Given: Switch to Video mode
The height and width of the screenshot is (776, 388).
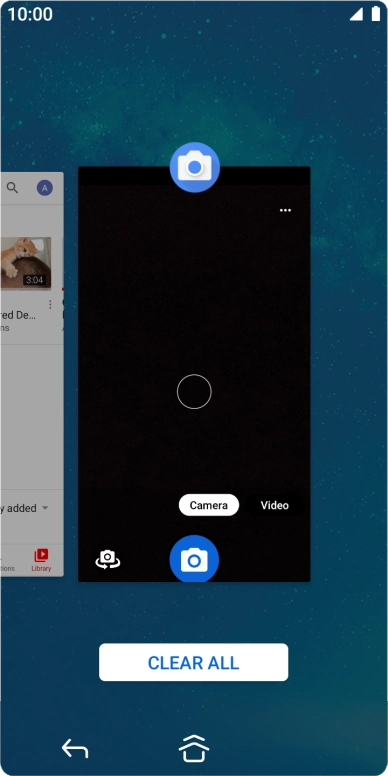Looking at the screenshot, I should [275, 505].
